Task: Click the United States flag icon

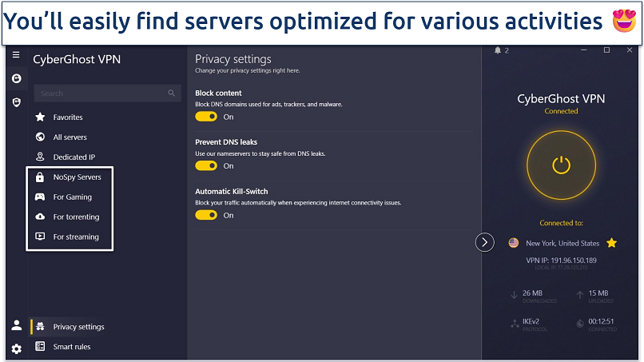Action: coord(514,243)
